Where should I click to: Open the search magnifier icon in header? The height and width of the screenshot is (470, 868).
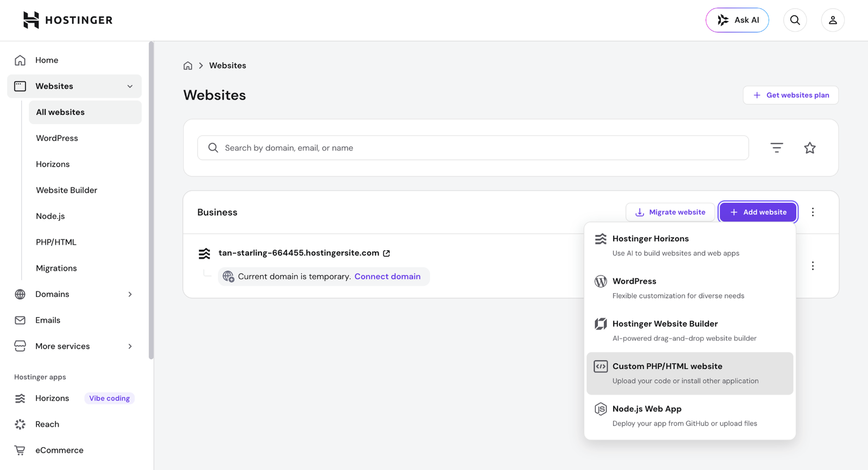coord(795,20)
